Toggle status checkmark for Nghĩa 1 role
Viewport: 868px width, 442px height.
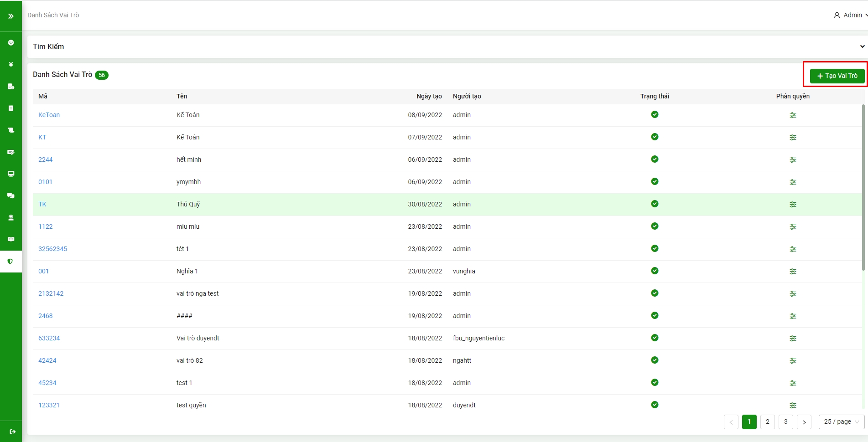[655, 271]
